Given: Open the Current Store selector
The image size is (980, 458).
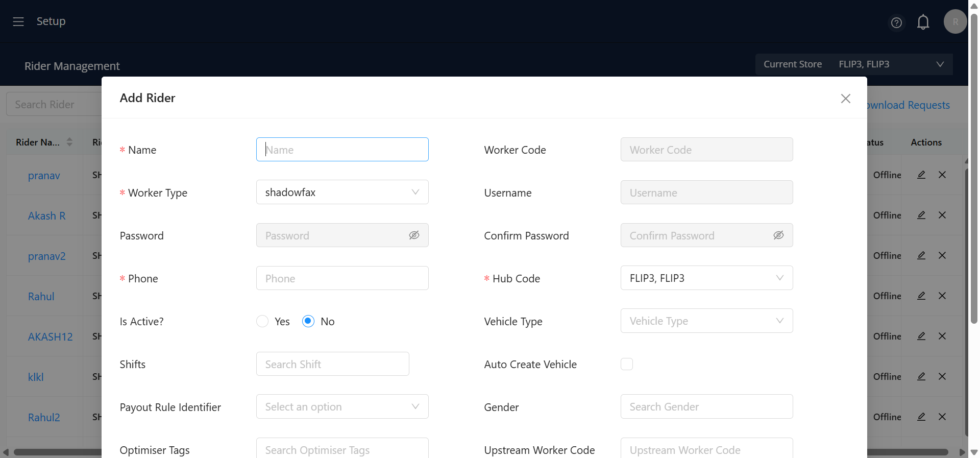Looking at the screenshot, I should tap(853, 64).
